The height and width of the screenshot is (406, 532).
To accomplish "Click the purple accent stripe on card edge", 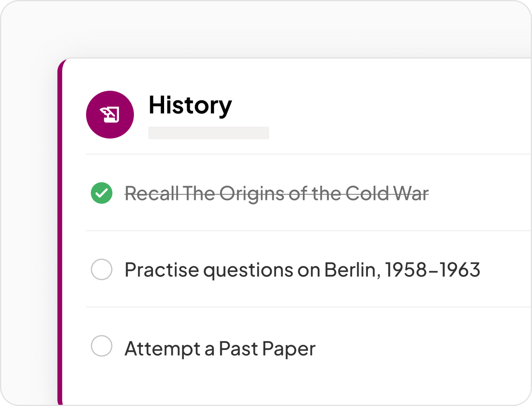I will [x=60, y=230].
